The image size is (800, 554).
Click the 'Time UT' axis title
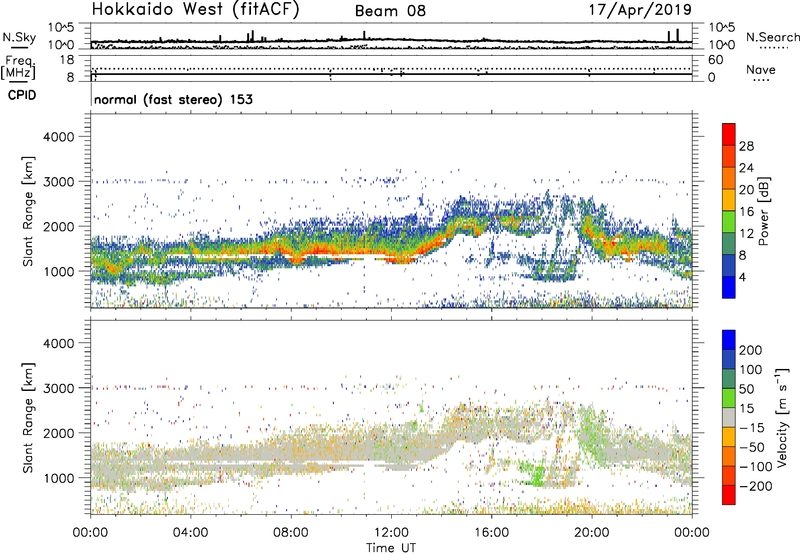point(391,548)
